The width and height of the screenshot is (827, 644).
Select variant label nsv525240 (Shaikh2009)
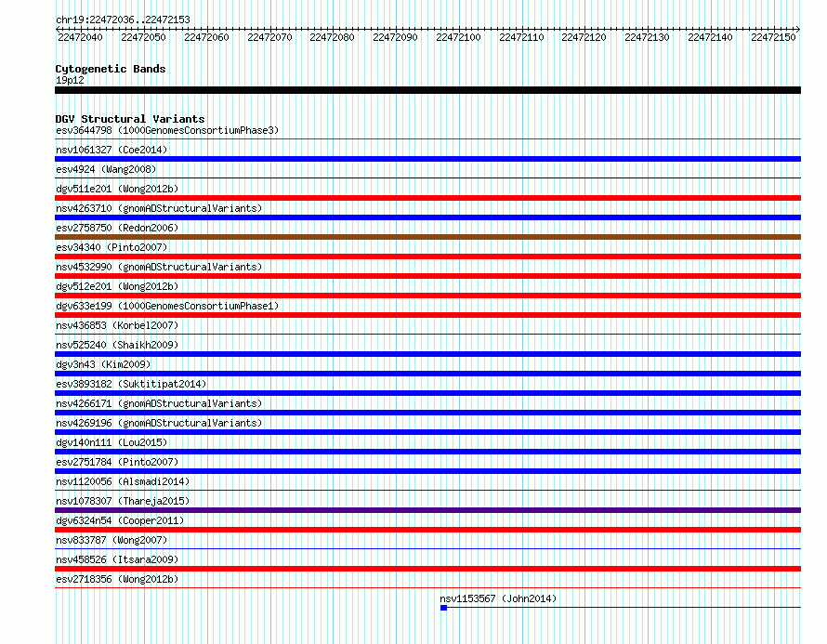tap(117, 345)
